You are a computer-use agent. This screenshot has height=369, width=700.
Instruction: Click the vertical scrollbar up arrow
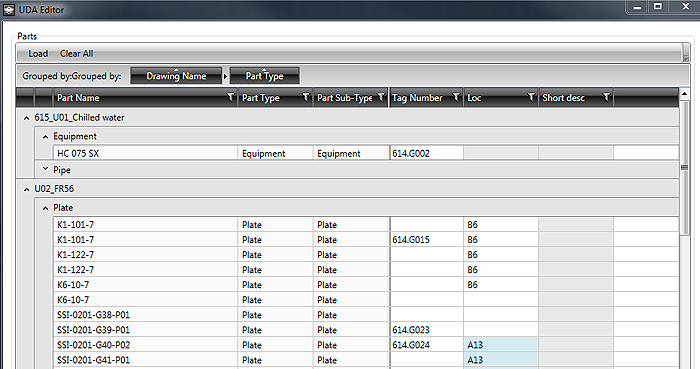(684, 94)
